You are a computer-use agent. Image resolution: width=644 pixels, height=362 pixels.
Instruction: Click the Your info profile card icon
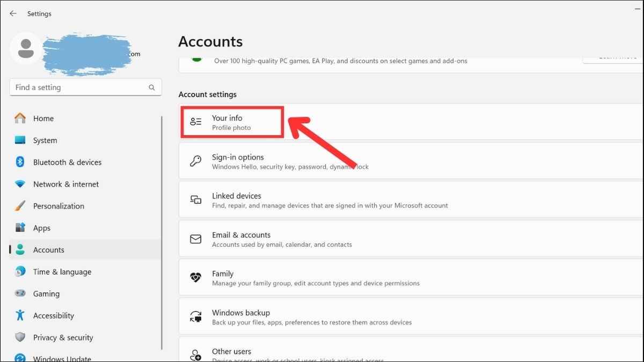point(196,122)
